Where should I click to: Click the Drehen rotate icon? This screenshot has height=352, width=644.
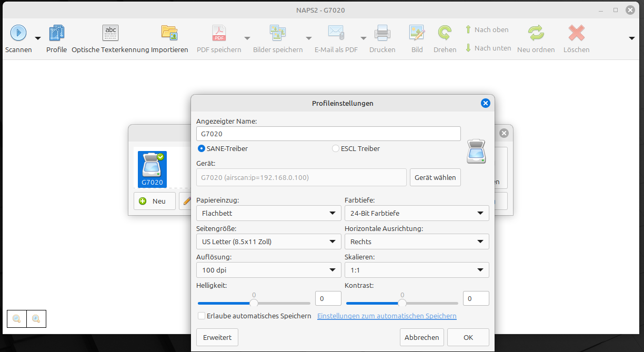coord(445,33)
